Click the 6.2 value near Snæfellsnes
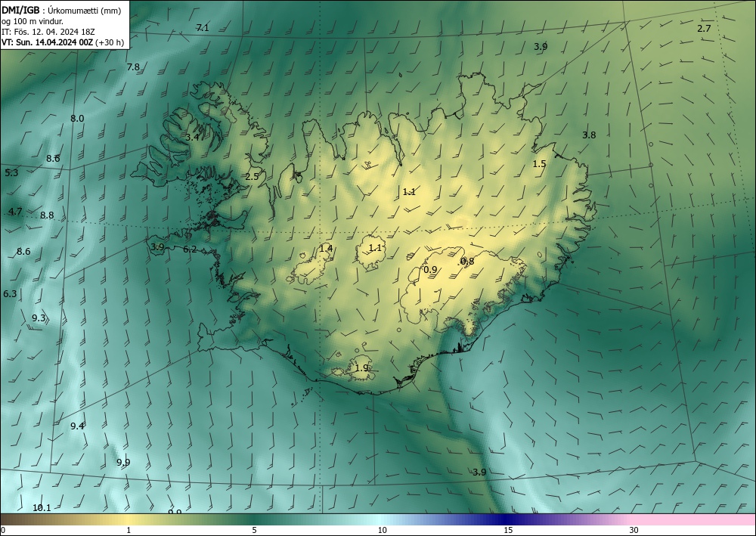The image size is (756, 536). [x=190, y=249]
